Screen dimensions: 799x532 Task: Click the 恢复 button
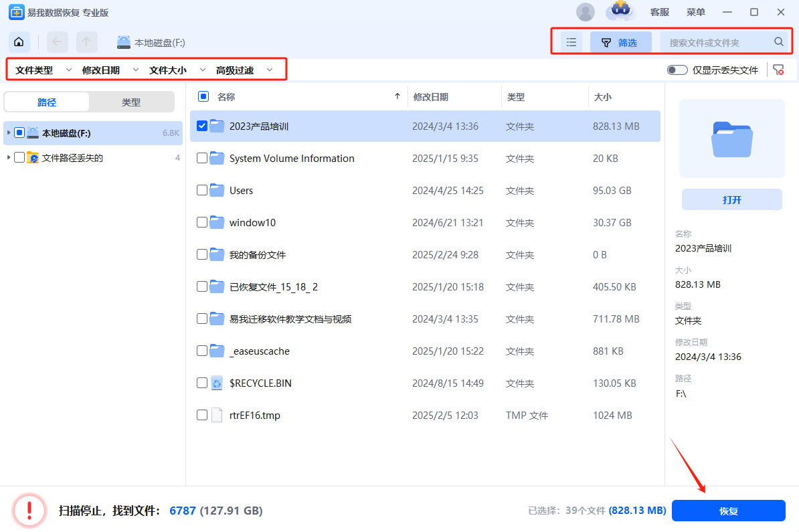point(728,511)
